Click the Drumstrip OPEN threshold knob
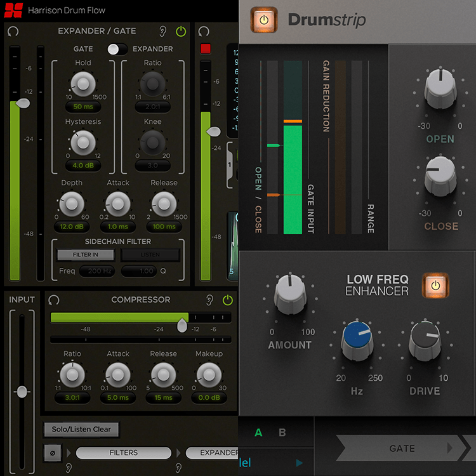This screenshot has height=476, width=476. [x=440, y=88]
